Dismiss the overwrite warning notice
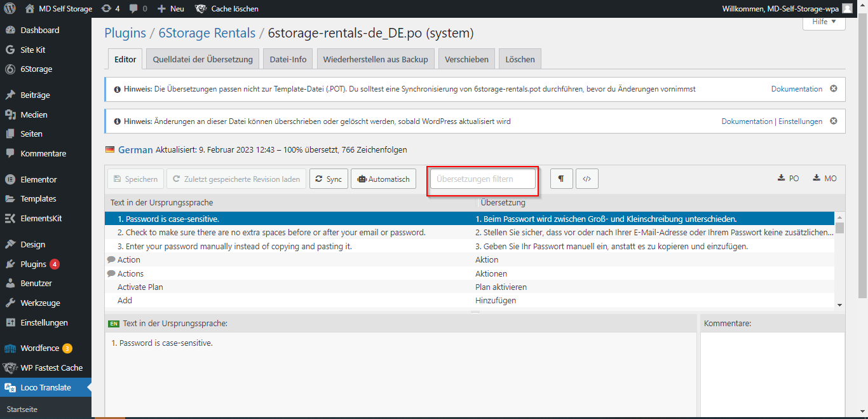868x419 pixels. (x=834, y=121)
